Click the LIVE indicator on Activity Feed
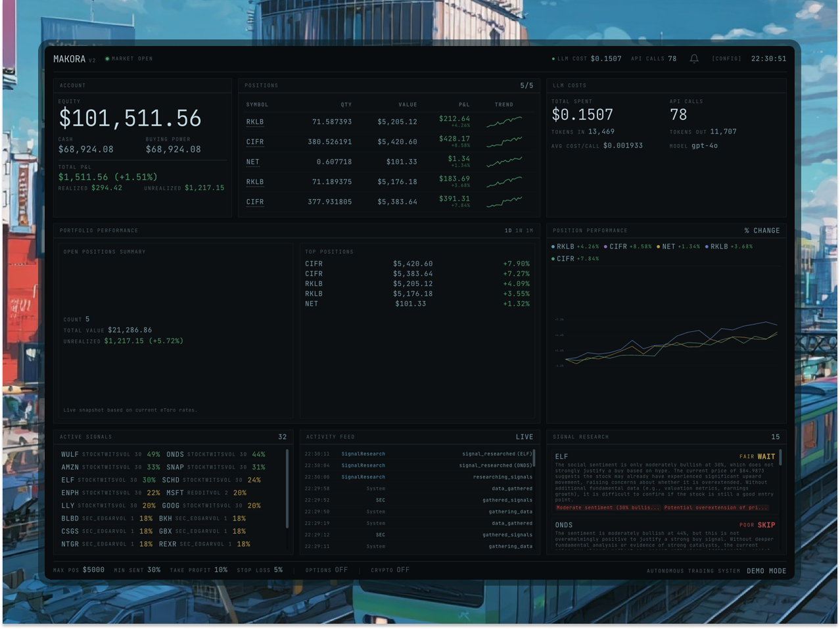 (x=525, y=436)
